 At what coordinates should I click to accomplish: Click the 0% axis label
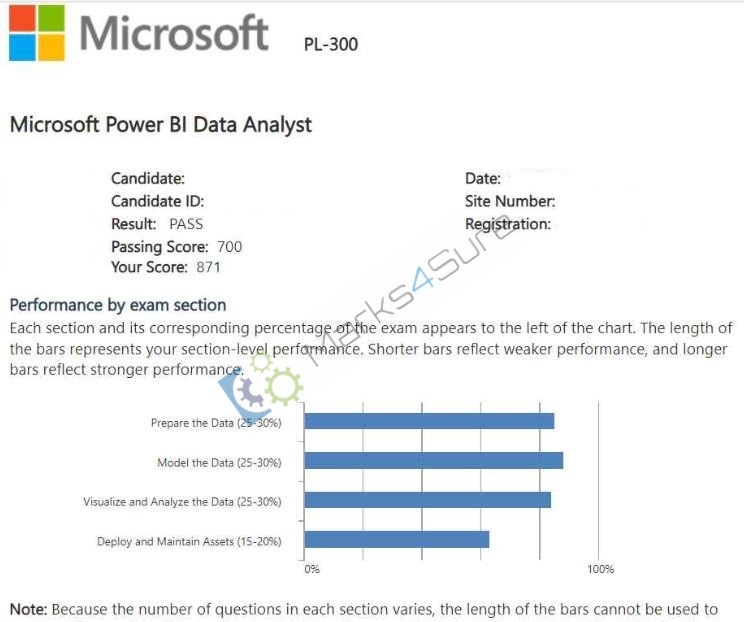click(x=312, y=569)
